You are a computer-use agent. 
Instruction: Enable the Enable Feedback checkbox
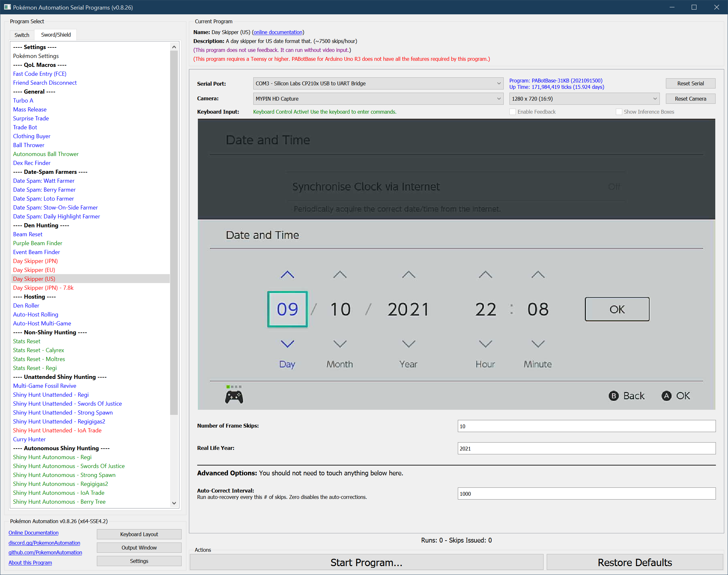tap(513, 112)
